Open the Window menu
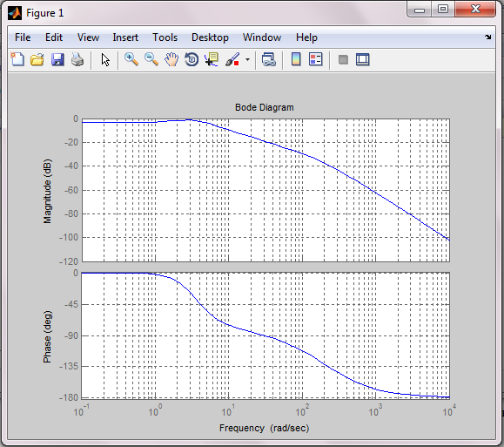This screenshot has height=447, width=504. point(262,37)
